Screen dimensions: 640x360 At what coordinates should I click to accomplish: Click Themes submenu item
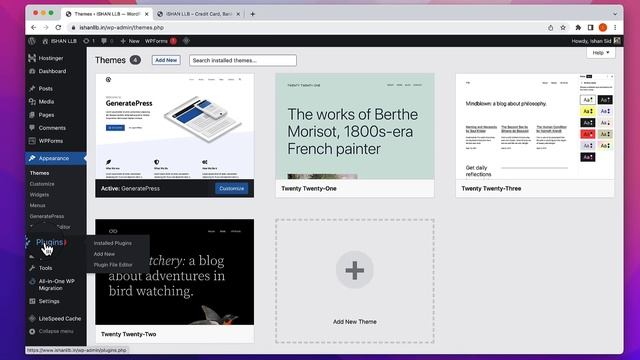point(39,173)
